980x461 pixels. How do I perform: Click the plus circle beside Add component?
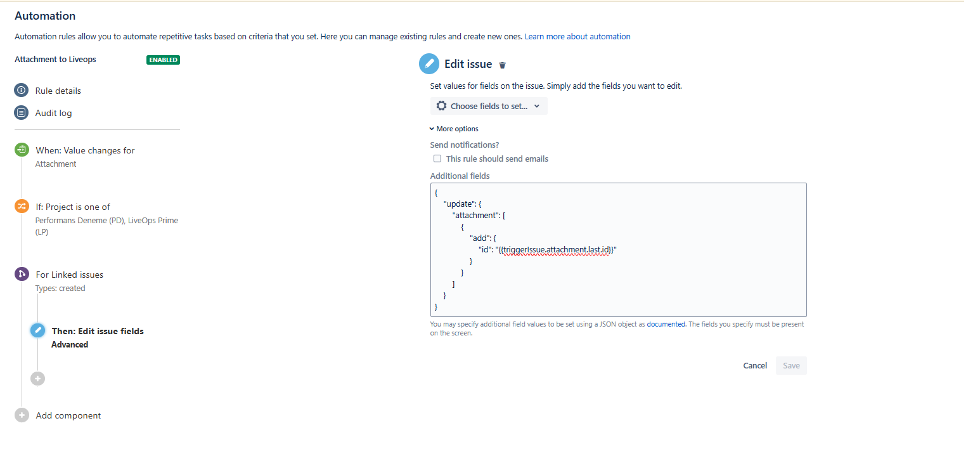click(22, 415)
